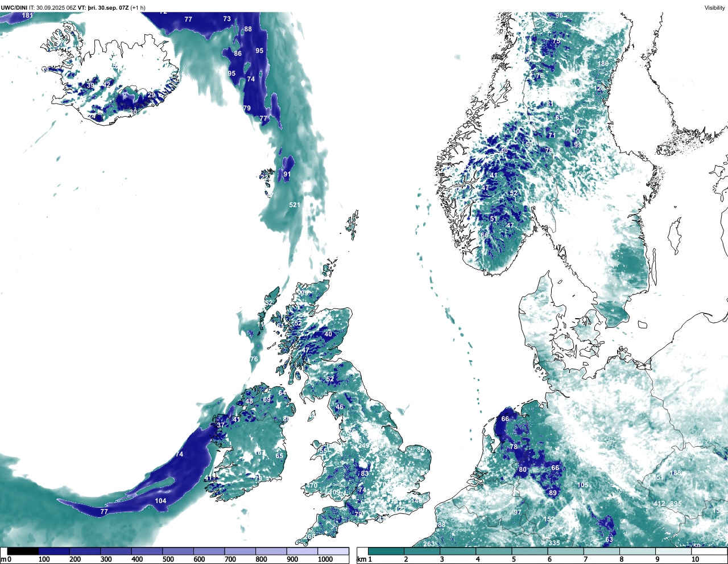Screen dimensions: 728x564
Task: Click the 521 visibility value on map
Action: point(295,205)
